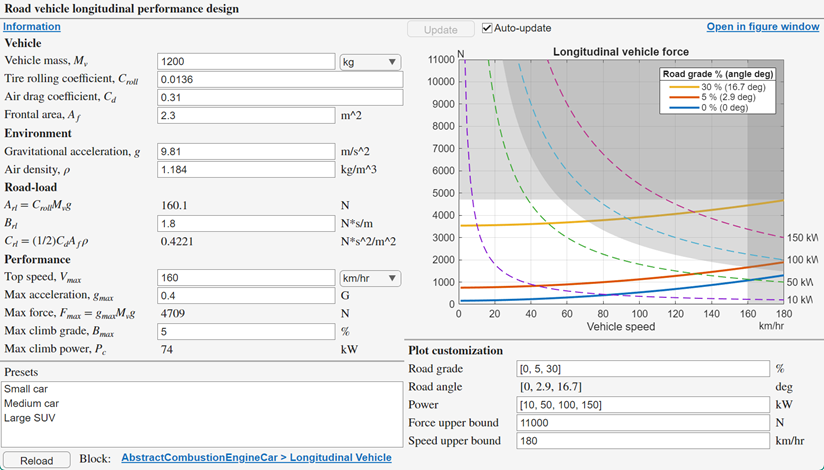824x470 pixels.
Task: Click the Max acceleration input field
Action: point(245,296)
